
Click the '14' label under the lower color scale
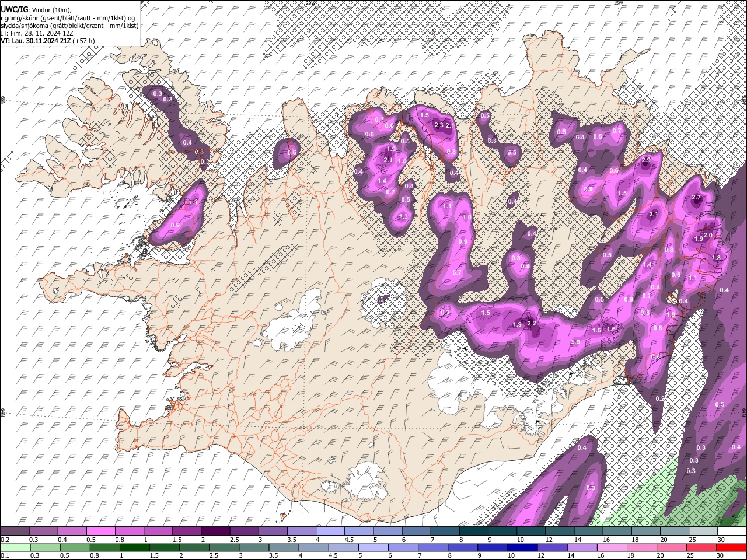[571, 555]
